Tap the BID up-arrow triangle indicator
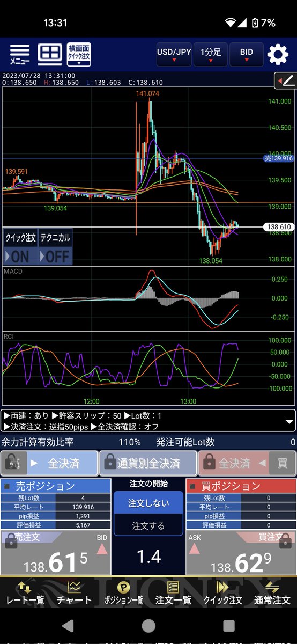This screenshot has width=297, height=644. (x=102, y=548)
